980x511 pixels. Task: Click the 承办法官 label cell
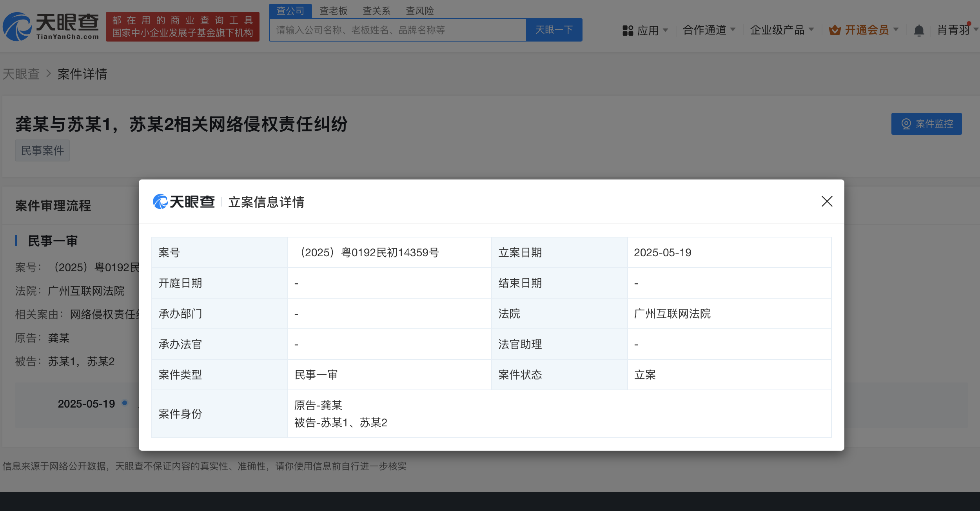coord(220,344)
